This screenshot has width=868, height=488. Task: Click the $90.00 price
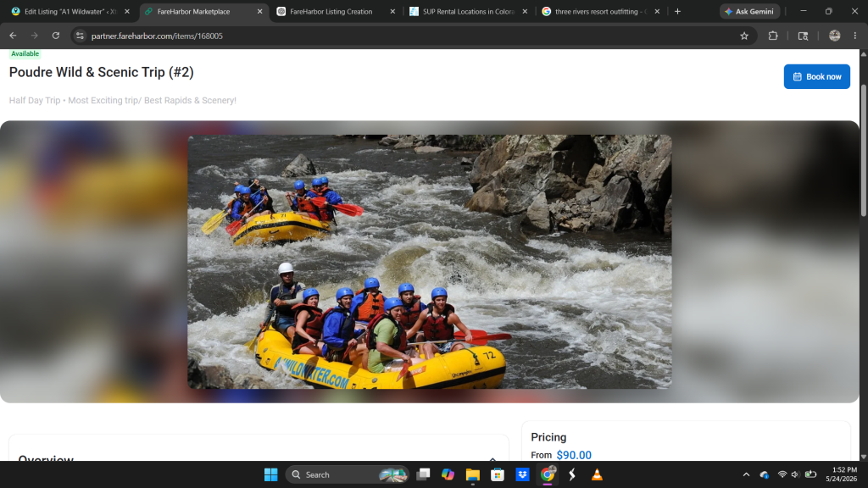tap(574, 455)
